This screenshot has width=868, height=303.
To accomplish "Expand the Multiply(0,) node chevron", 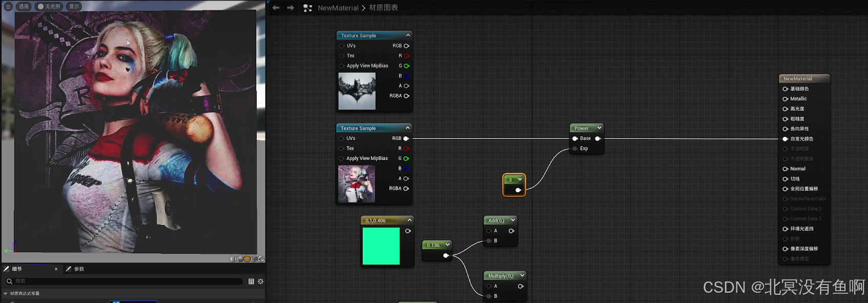I will 522,275.
